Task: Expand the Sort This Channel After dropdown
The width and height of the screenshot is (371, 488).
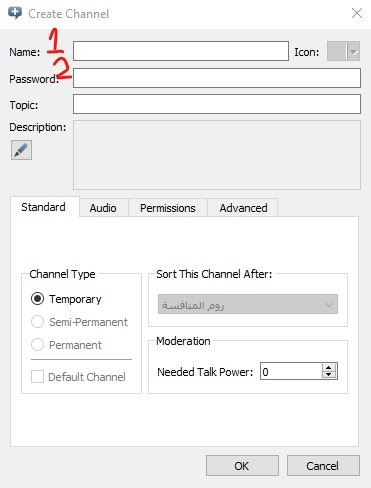Action: tap(248, 304)
